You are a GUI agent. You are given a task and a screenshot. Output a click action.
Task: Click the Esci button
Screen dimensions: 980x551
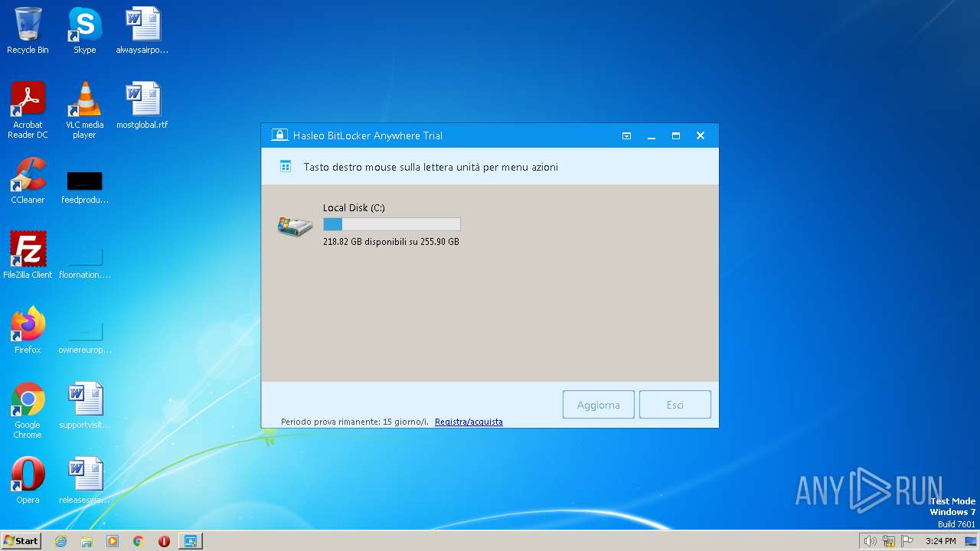[x=675, y=405]
